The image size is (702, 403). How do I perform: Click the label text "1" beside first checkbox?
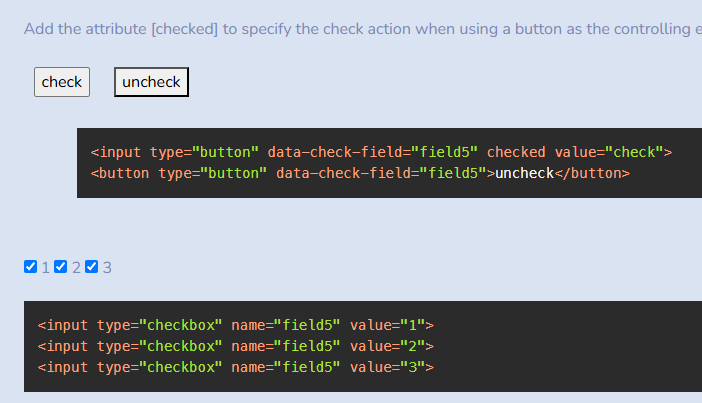tap(45, 268)
